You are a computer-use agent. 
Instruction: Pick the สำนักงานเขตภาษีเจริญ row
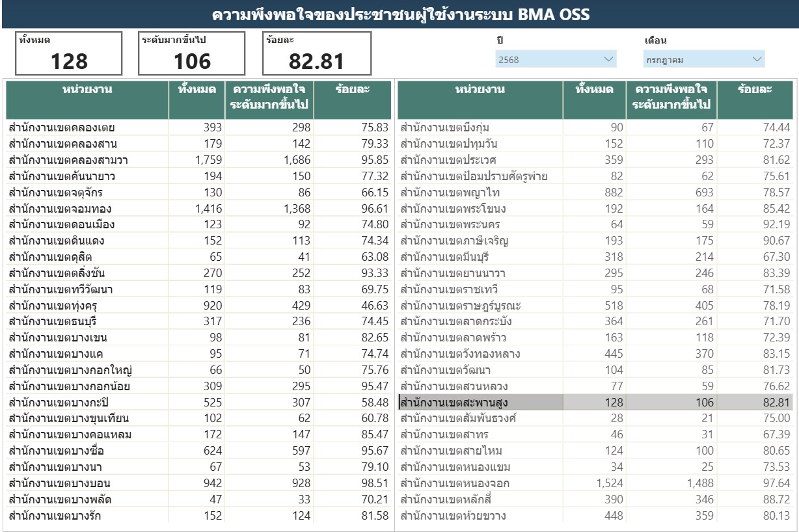point(595,241)
